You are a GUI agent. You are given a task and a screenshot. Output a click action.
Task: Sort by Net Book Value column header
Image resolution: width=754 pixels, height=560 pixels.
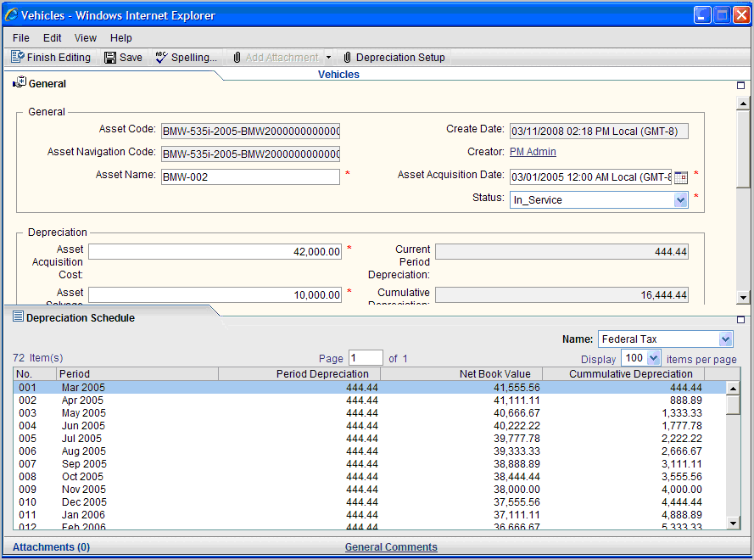[x=461, y=374]
